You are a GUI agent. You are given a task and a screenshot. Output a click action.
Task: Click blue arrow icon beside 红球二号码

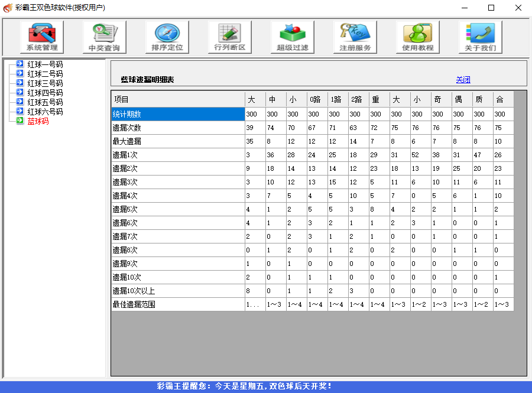coord(20,73)
